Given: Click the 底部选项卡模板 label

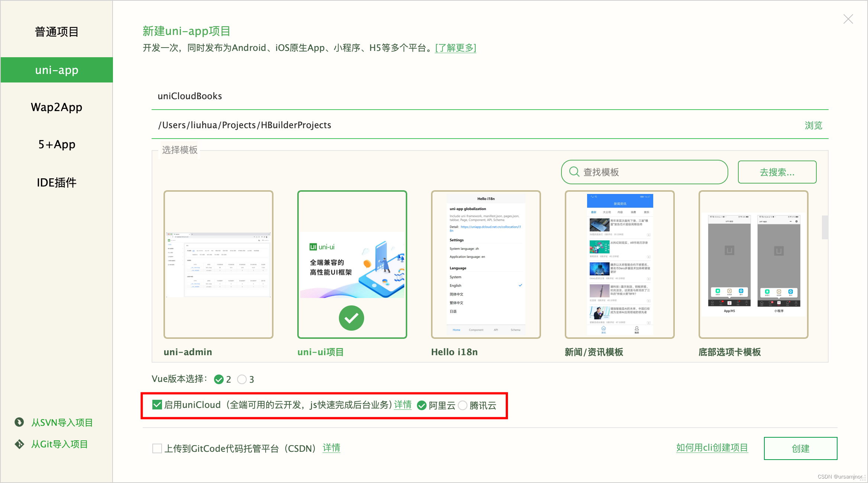Looking at the screenshot, I should (730, 352).
